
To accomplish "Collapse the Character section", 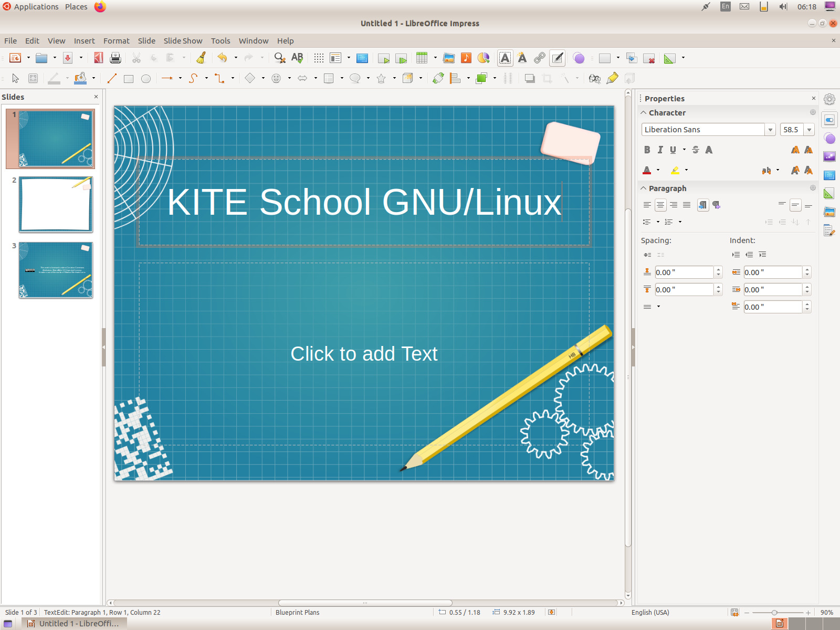I will [x=644, y=112].
